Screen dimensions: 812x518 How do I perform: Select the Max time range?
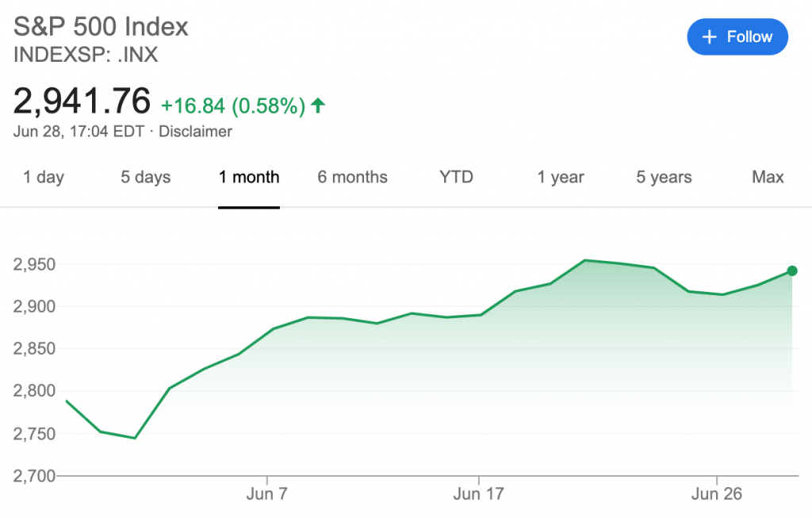pos(768,177)
